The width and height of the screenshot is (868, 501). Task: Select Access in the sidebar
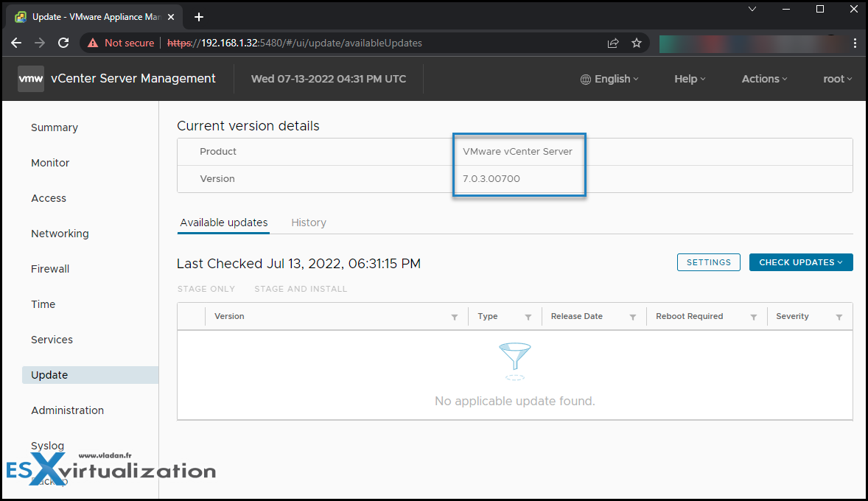49,198
